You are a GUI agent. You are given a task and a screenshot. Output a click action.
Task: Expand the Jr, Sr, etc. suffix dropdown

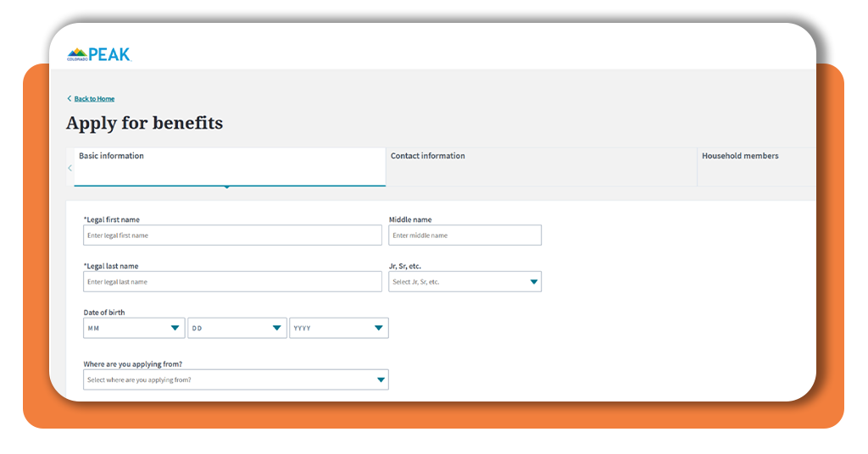(x=465, y=281)
